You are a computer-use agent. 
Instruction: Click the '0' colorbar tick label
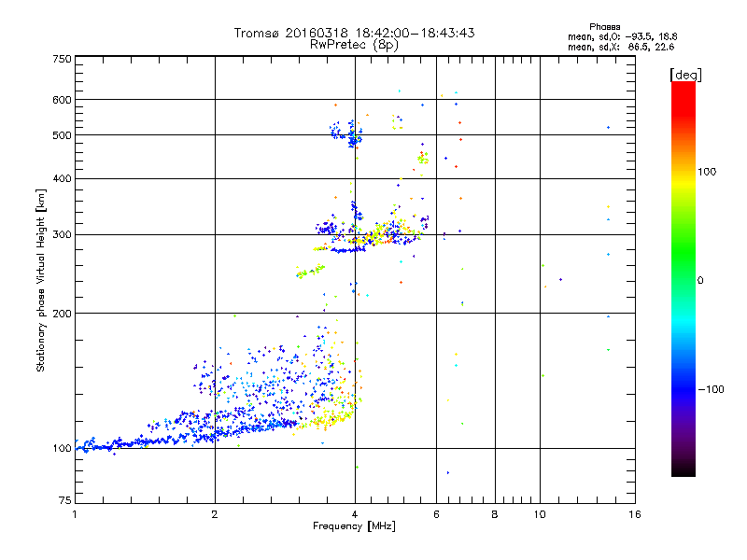(x=700, y=281)
